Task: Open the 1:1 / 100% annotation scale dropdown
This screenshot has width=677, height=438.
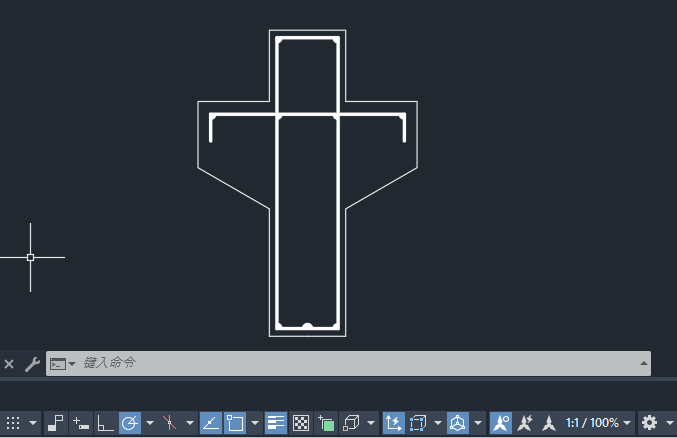Action: (598, 423)
